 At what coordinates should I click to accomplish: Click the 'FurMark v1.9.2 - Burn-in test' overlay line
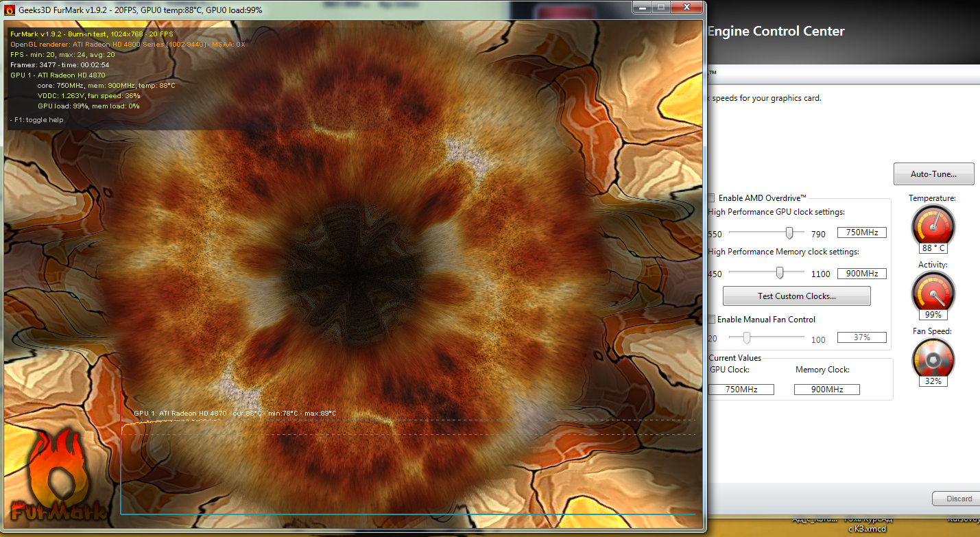92,34
